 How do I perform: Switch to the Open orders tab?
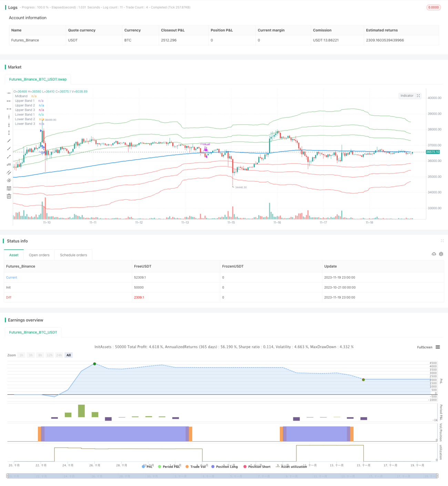coord(39,255)
